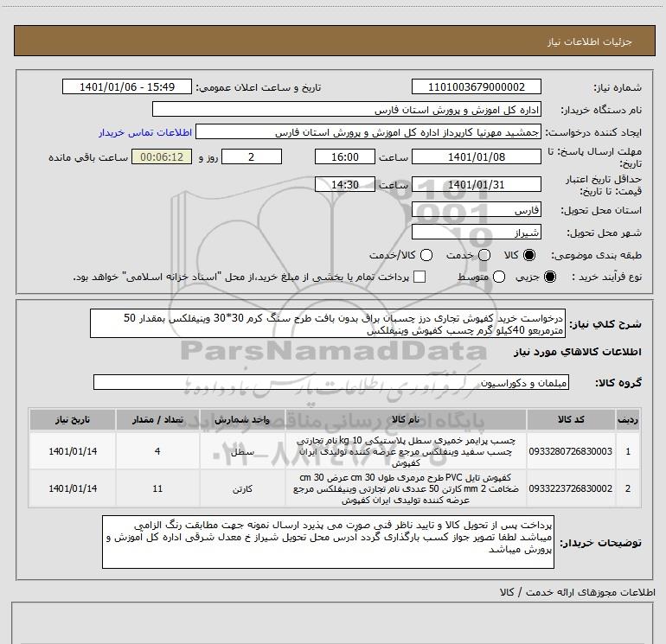Click the validity time field 14:30

click(345, 185)
